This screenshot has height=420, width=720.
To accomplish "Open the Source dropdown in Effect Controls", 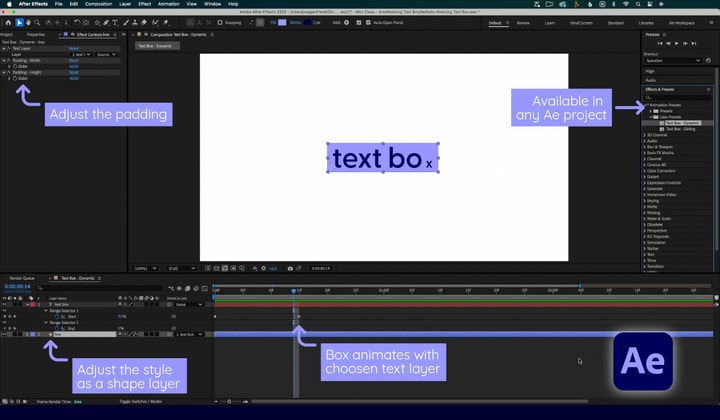I will pos(106,54).
